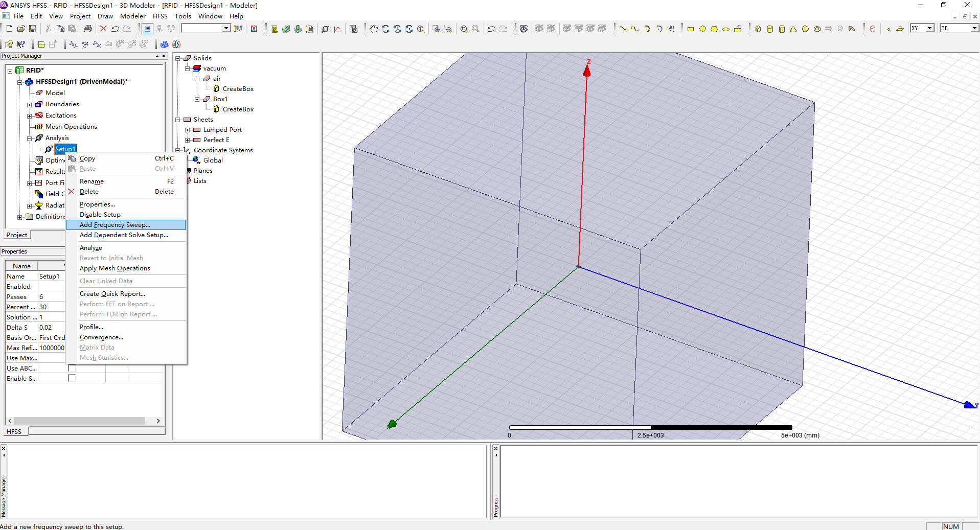Switch to the Project tab

point(17,235)
